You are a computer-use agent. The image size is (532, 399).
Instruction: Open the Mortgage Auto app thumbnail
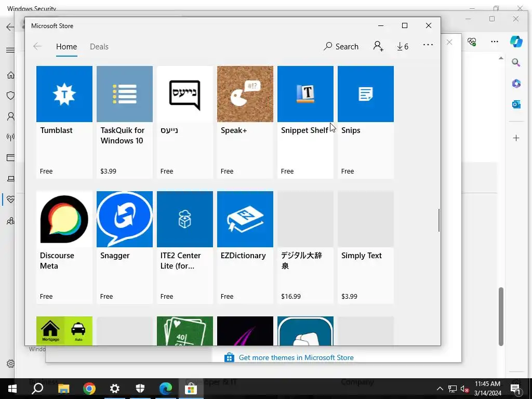(x=64, y=331)
